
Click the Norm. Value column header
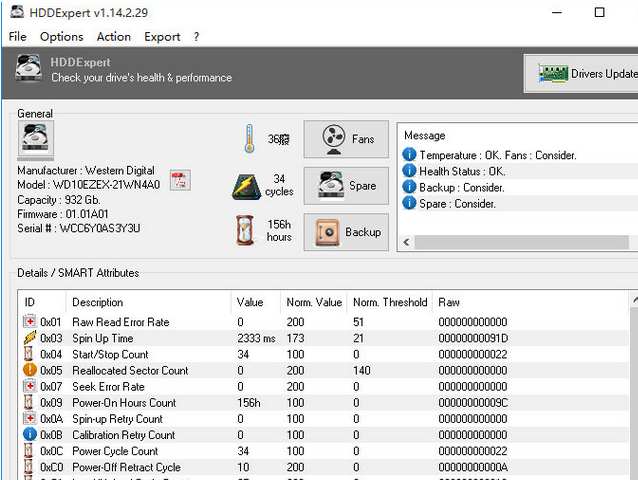(x=314, y=302)
